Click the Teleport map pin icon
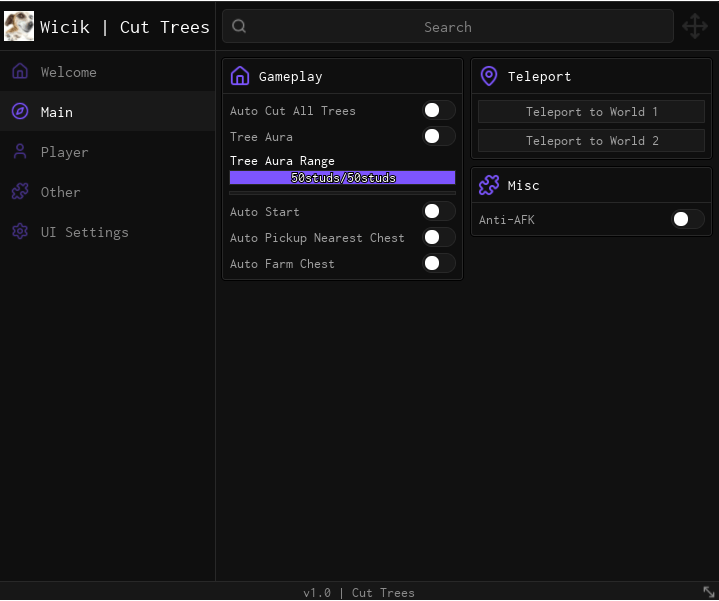 pos(489,76)
